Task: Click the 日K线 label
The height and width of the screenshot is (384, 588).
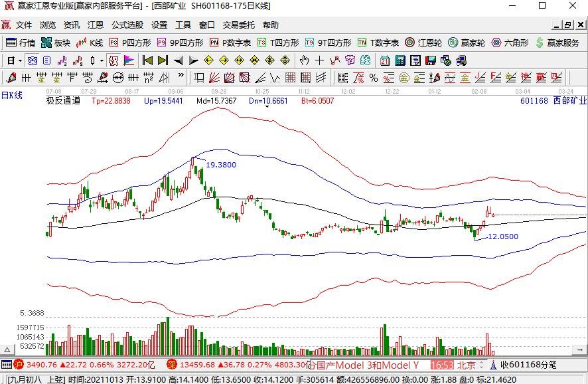Action: tap(12, 95)
